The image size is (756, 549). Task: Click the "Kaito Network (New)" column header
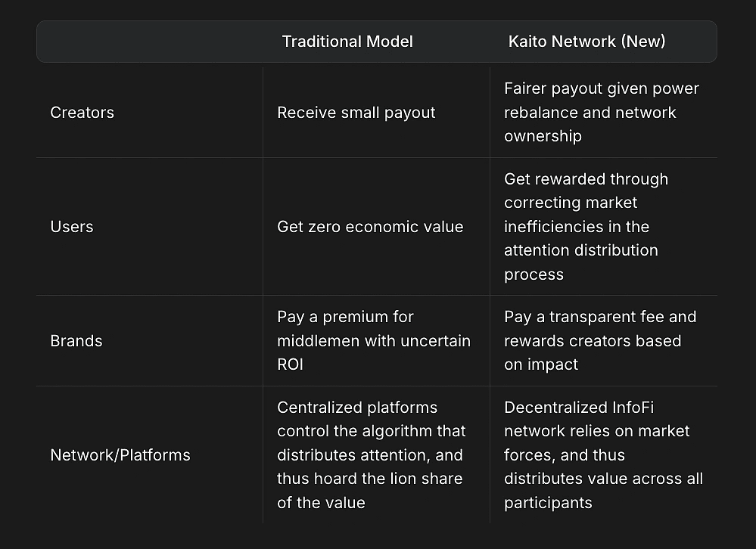point(586,42)
